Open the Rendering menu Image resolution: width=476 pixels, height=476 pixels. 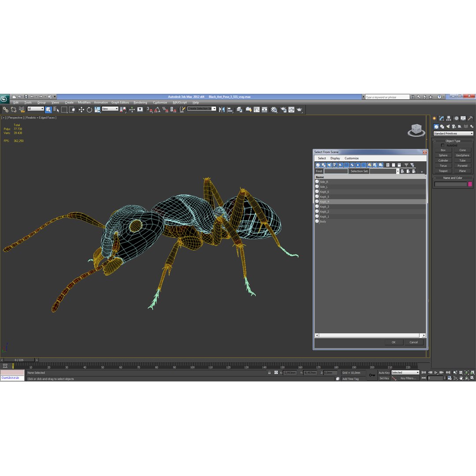pyautogui.click(x=140, y=103)
